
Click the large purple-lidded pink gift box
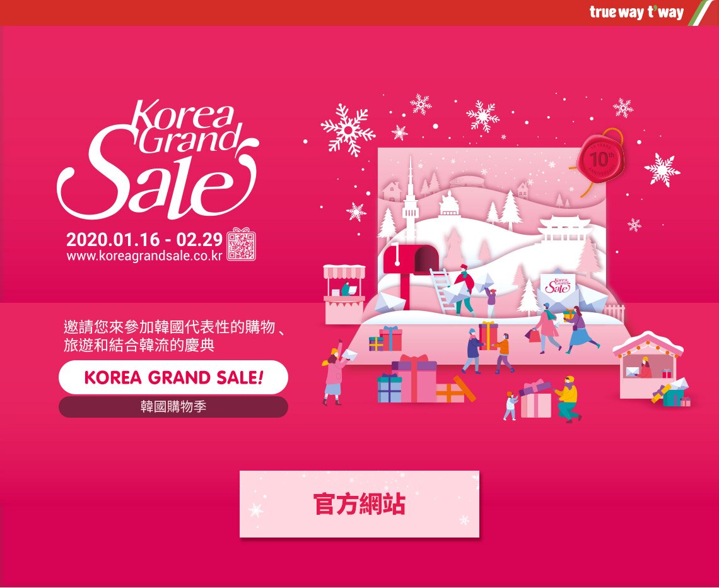coord(414,379)
